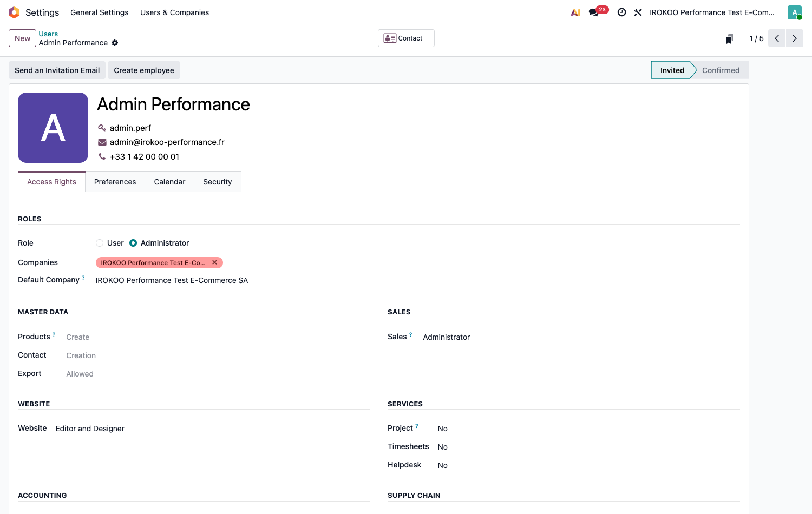Screen dimensions: 812x514
Task: Switch to the Access Rights tab
Action: pyautogui.click(x=52, y=182)
